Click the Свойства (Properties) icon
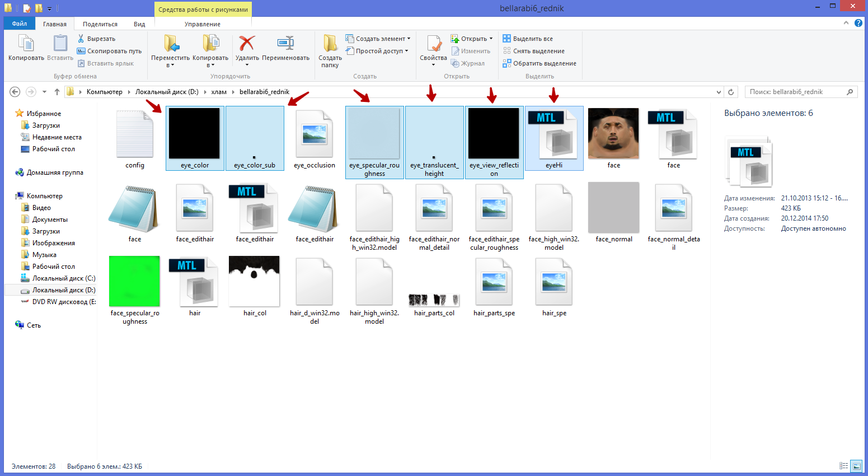The height and width of the screenshot is (476, 868). tap(433, 44)
